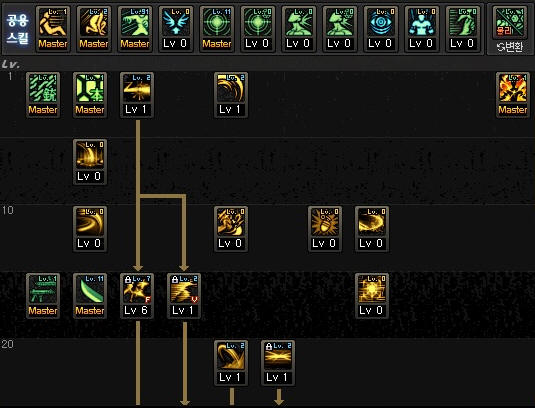Select the green figure Lv 91 Master skill
Viewport: 535px width, 408px height.
pos(135,29)
